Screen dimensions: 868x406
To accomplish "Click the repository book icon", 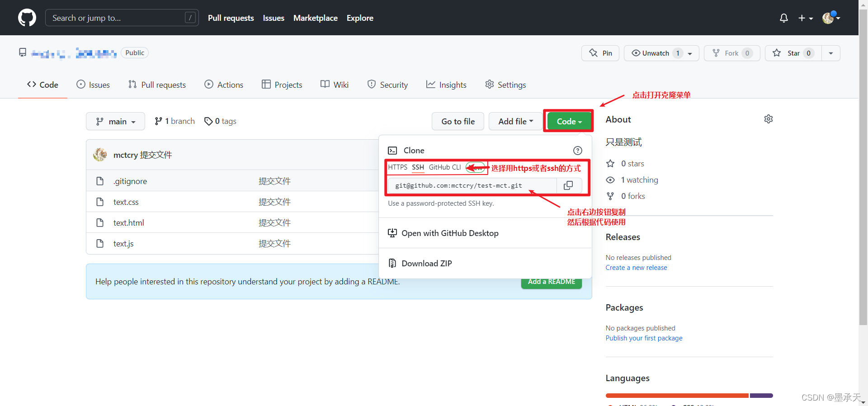I will pos(23,53).
